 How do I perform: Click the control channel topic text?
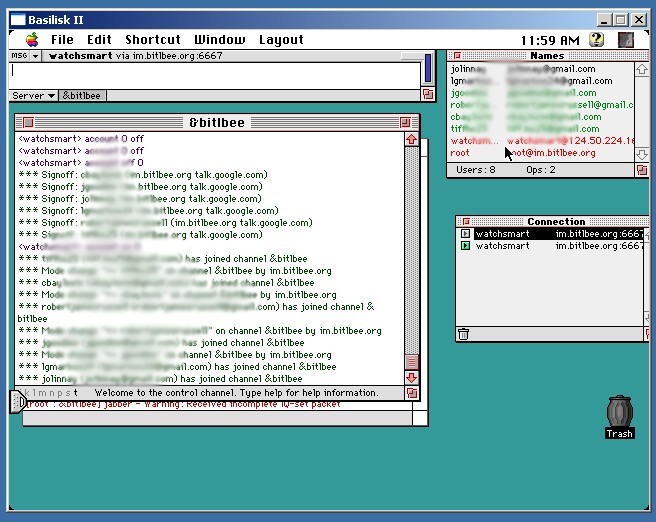pyautogui.click(x=236, y=393)
